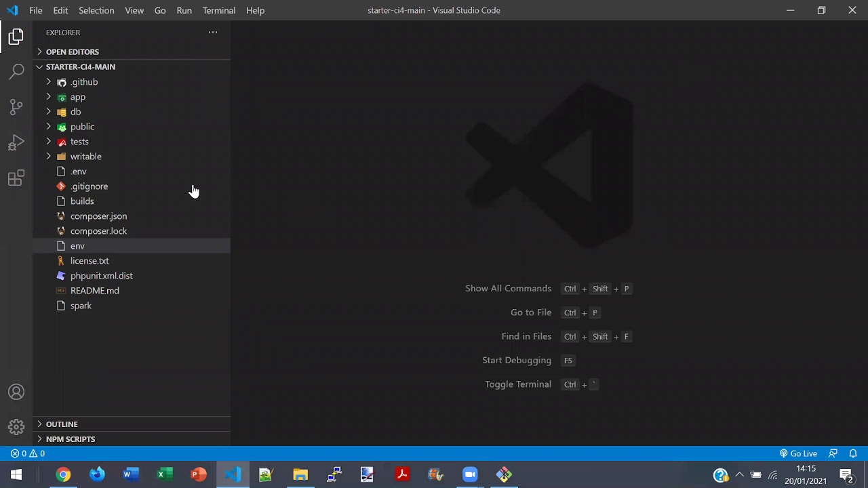Open the Run and Debug view
Image resolution: width=868 pixels, height=488 pixels.
point(16,143)
